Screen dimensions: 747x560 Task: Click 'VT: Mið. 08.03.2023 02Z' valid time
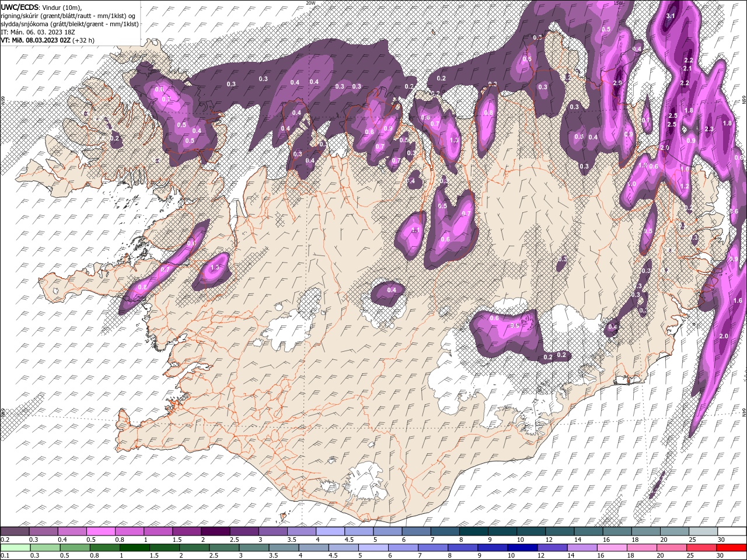pyautogui.click(x=36, y=40)
